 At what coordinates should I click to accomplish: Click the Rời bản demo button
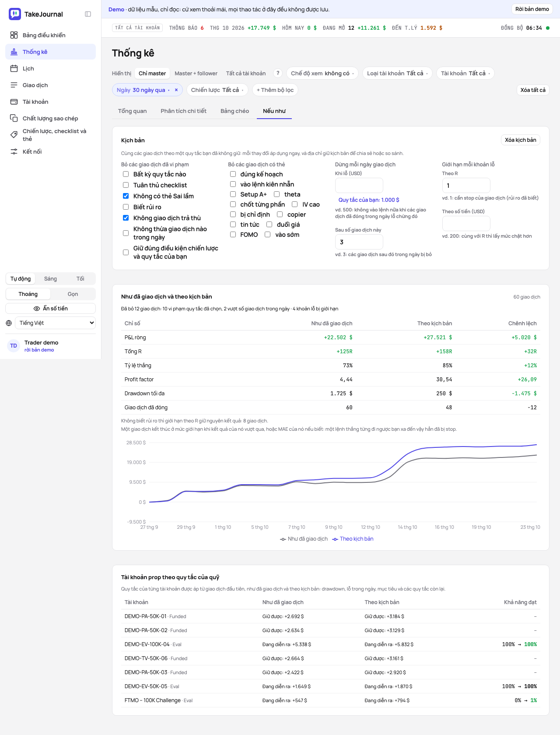pos(532,9)
